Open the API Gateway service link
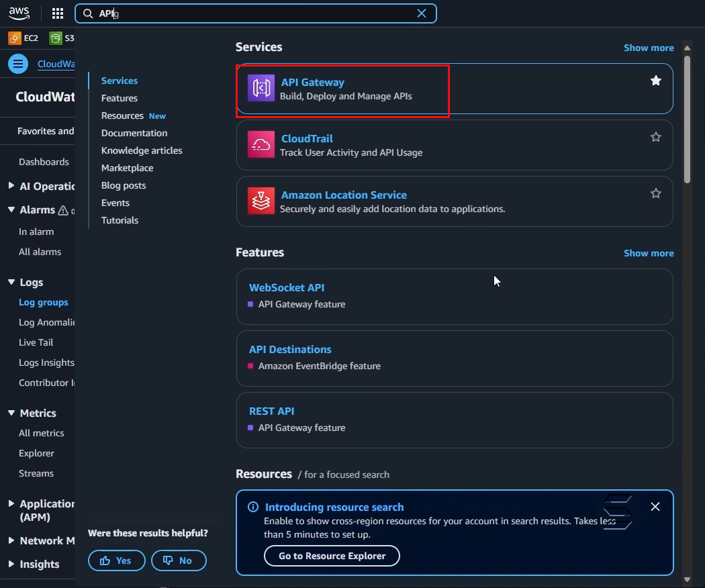The width and height of the screenshot is (705, 588). 312,83
